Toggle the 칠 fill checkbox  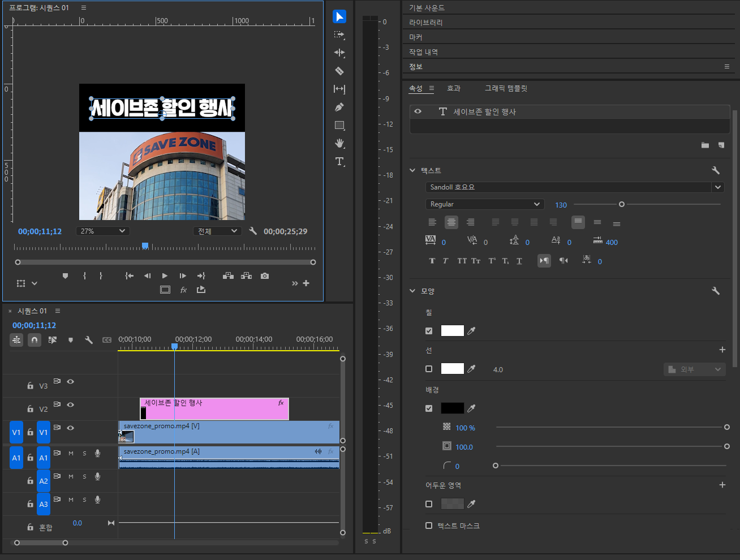tap(429, 331)
